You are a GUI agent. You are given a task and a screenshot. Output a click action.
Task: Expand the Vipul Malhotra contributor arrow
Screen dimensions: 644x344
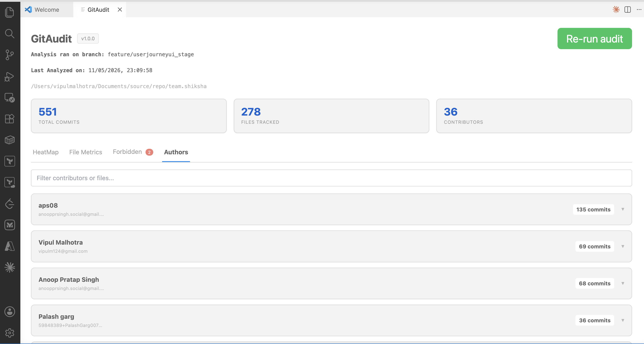click(x=623, y=246)
